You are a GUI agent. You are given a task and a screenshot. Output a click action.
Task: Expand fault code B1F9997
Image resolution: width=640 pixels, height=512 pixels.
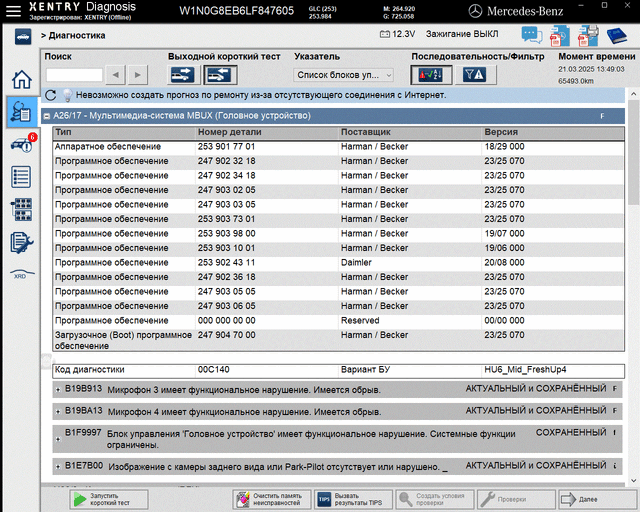click(58, 439)
